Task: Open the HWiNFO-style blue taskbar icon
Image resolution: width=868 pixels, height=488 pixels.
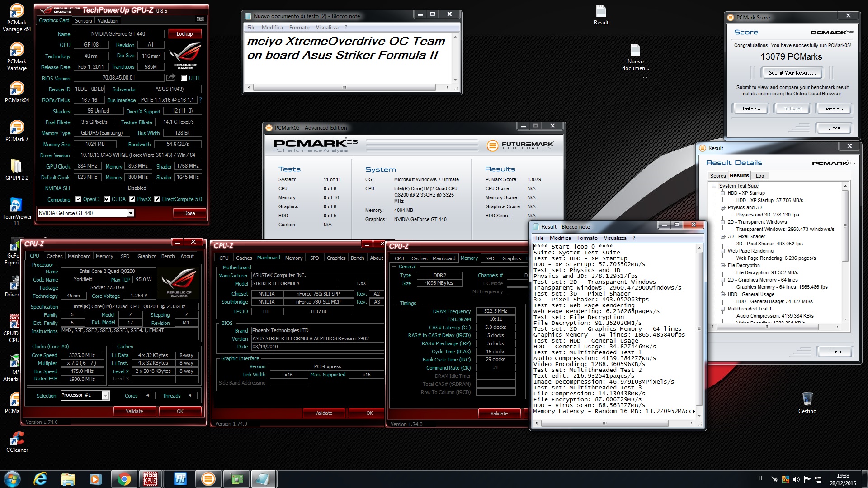Action: point(180,479)
